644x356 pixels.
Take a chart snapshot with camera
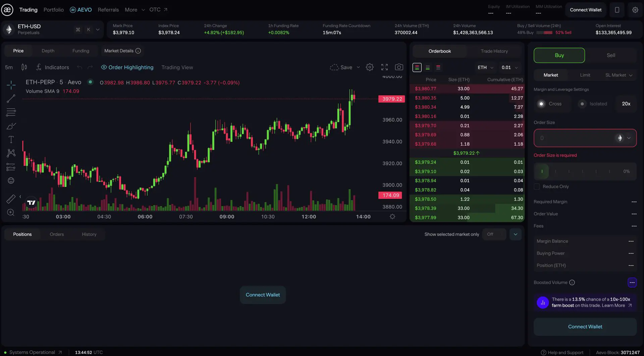(399, 67)
